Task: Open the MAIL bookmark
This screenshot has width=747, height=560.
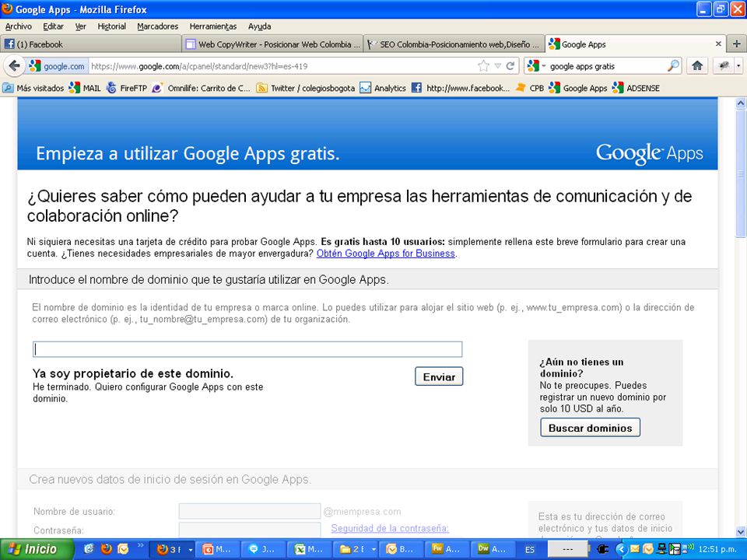Action: pos(85,88)
